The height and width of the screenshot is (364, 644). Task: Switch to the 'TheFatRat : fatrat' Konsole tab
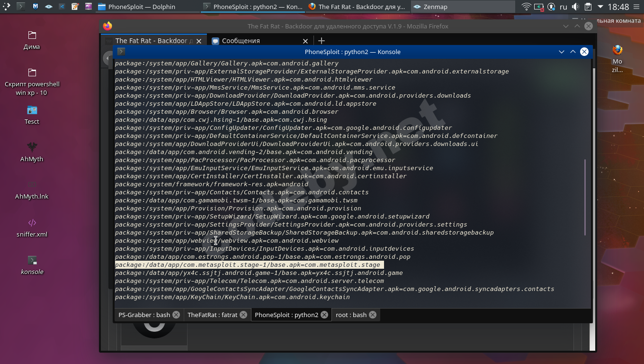(217, 315)
